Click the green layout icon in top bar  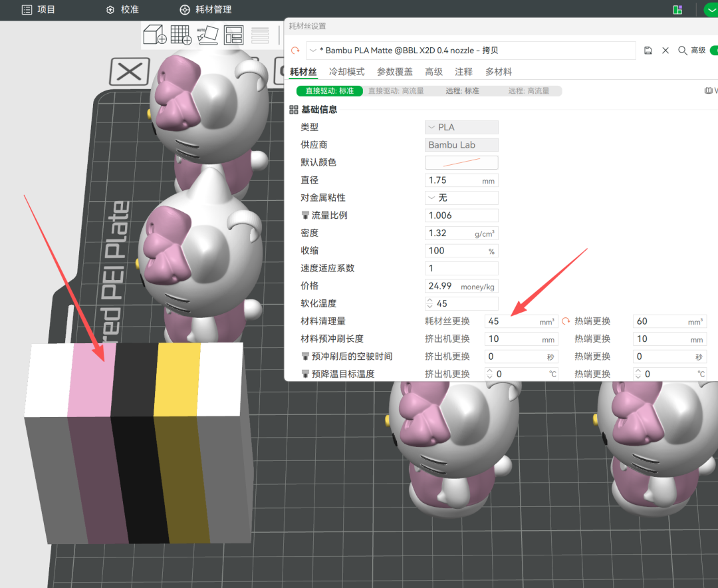tap(677, 9)
